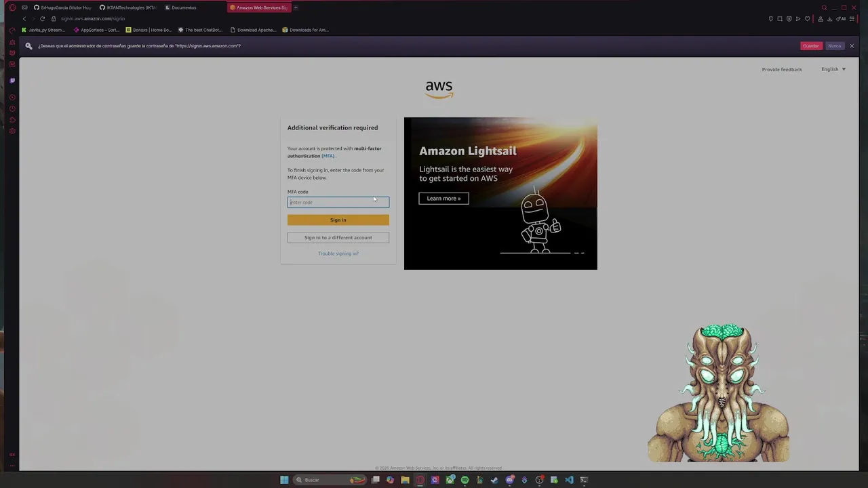
Task: Open Windows Start menu
Action: pyautogui.click(x=284, y=480)
